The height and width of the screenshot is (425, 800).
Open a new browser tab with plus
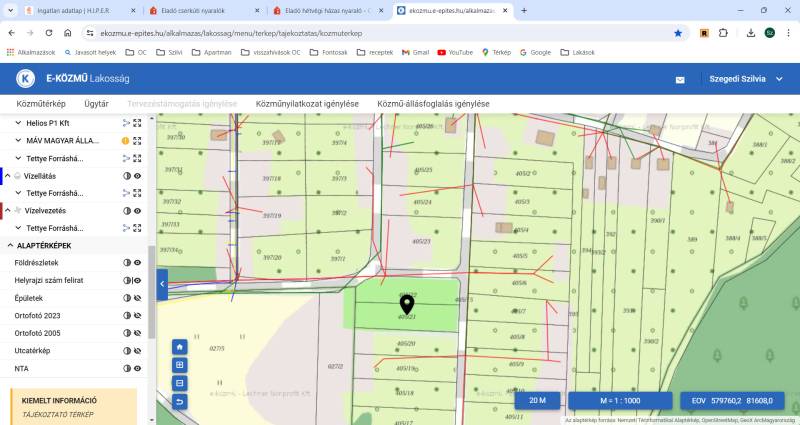tap(524, 10)
